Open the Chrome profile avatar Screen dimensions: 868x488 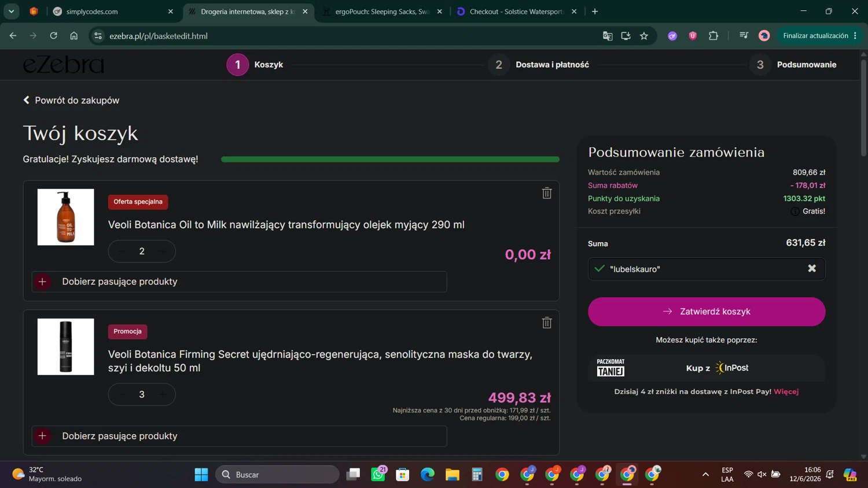point(764,36)
